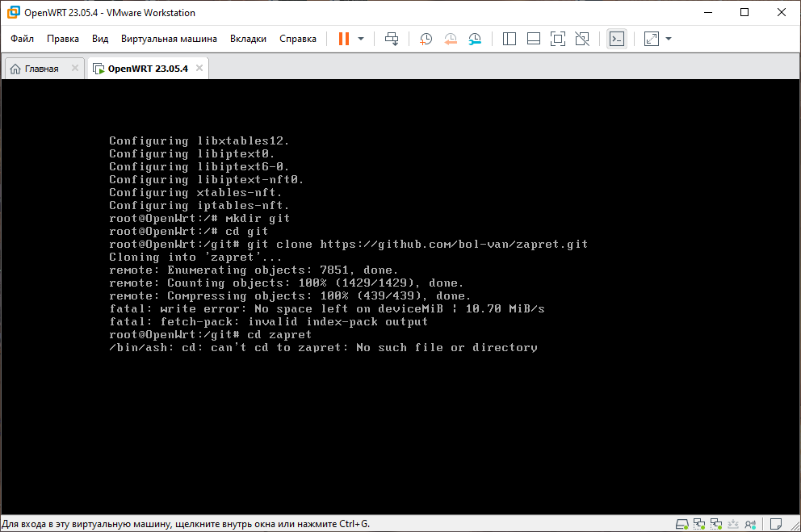Pause the virtual machine with the orange button
Screen dimensions: 801x532
344,39
